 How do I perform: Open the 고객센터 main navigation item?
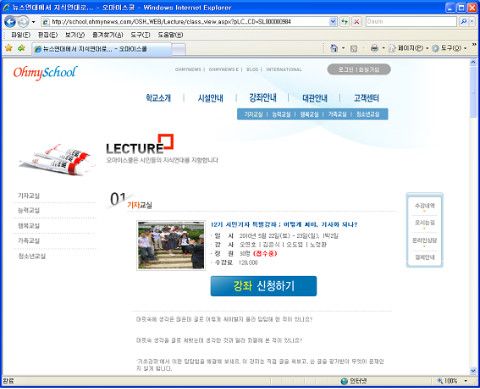click(366, 98)
